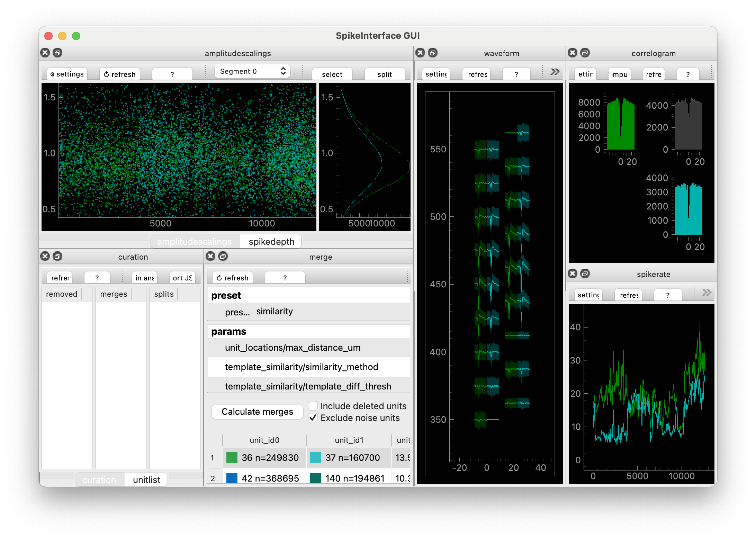Image resolution: width=756 pixels, height=538 pixels.
Task: Float the merge dock panel
Action: point(223,257)
